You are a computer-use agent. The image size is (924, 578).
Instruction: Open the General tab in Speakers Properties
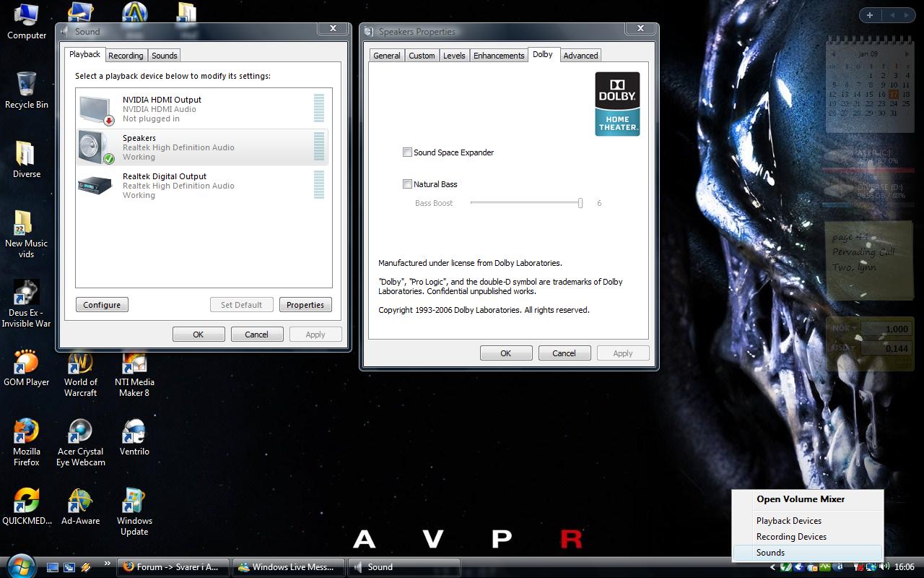pyautogui.click(x=387, y=56)
